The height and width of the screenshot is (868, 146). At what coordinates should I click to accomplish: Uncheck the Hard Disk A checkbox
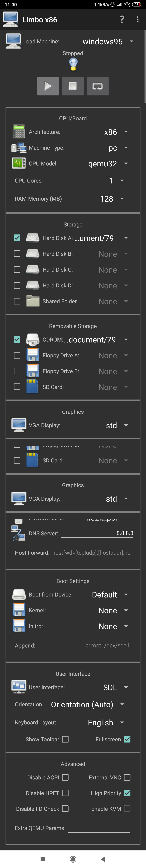17,238
